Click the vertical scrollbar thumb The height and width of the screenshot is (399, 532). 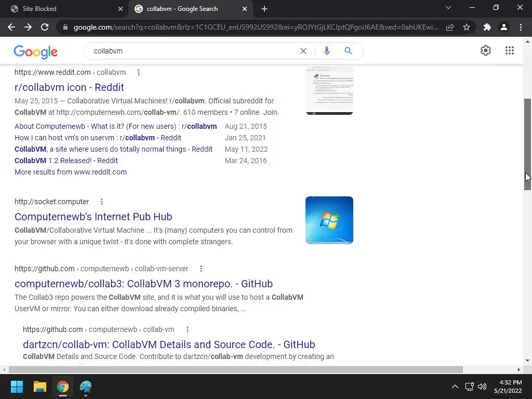(528, 144)
